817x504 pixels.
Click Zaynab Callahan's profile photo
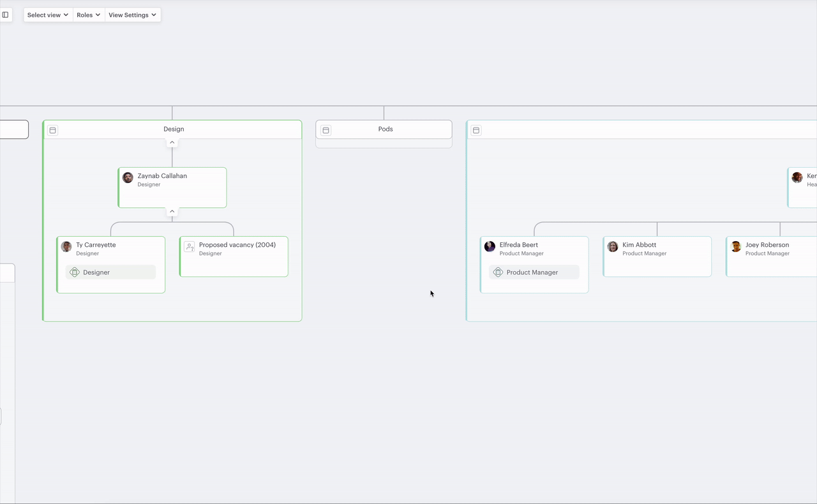pyautogui.click(x=128, y=177)
